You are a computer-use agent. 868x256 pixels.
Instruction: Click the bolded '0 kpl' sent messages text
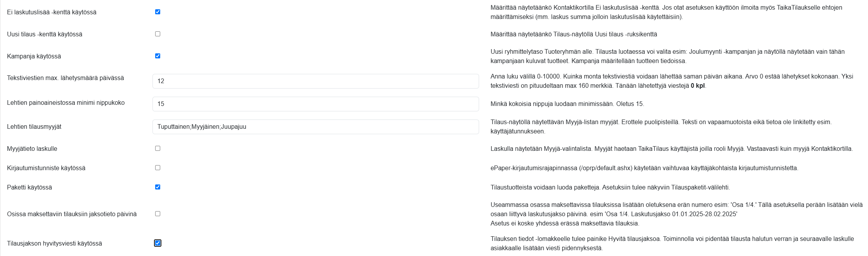pyautogui.click(x=698, y=87)
